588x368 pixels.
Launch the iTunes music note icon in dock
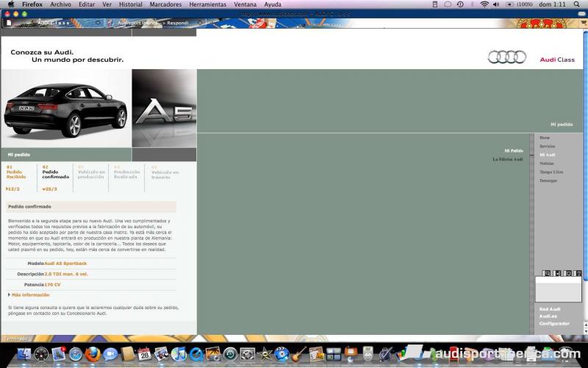[179, 354]
